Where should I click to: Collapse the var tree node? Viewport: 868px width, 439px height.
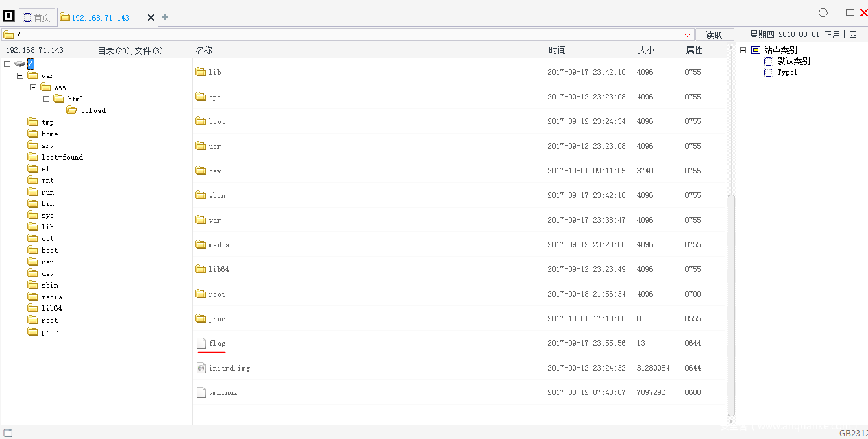tap(21, 75)
